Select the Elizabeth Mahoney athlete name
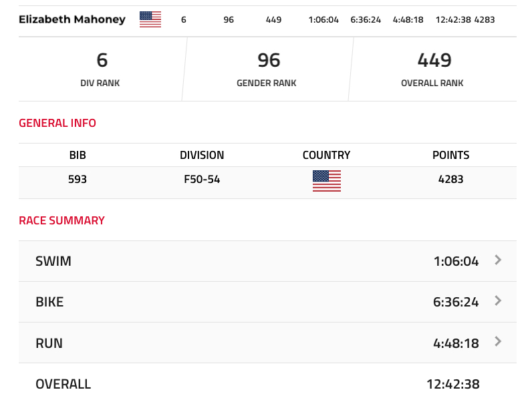The image size is (532, 406). click(72, 19)
